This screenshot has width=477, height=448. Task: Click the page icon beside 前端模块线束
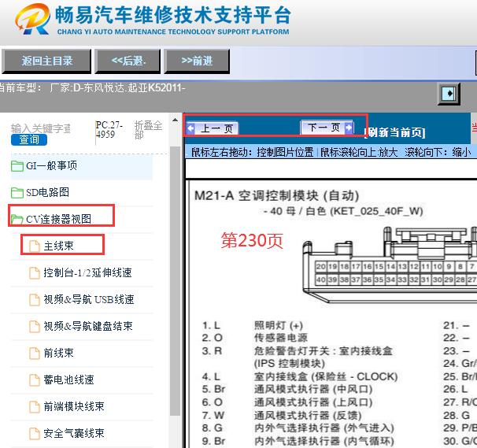[x=35, y=407]
